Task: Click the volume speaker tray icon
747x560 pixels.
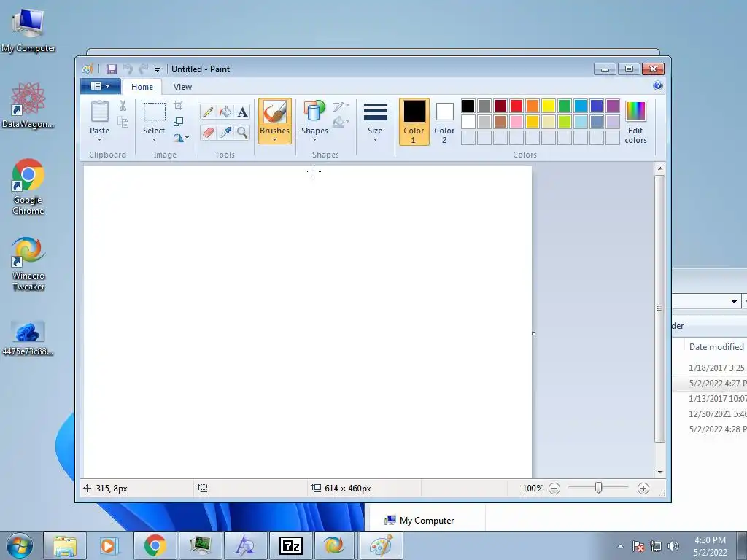Action: (x=673, y=546)
